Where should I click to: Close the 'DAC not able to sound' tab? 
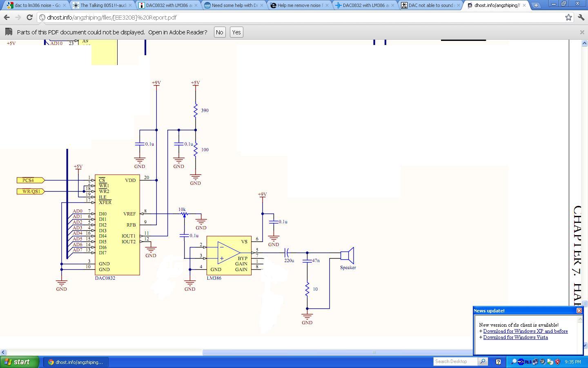458,5
